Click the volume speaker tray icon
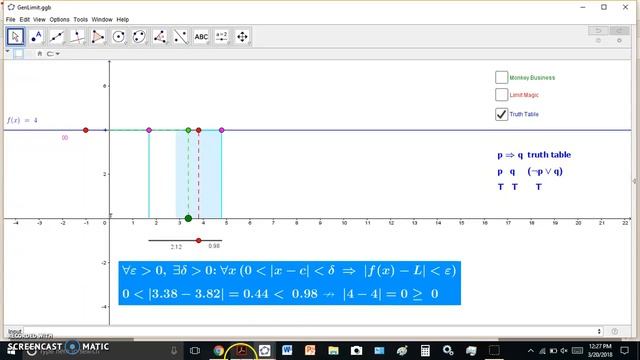 (564, 351)
